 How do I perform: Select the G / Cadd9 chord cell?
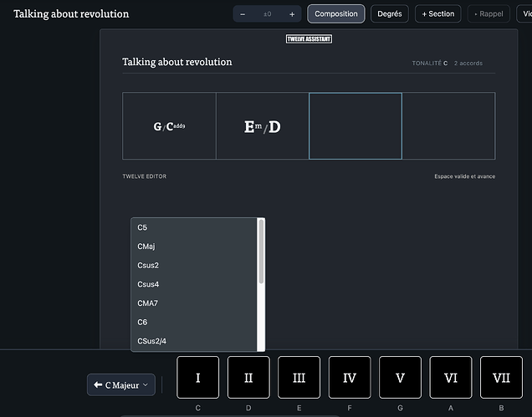[x=169, y=126]
